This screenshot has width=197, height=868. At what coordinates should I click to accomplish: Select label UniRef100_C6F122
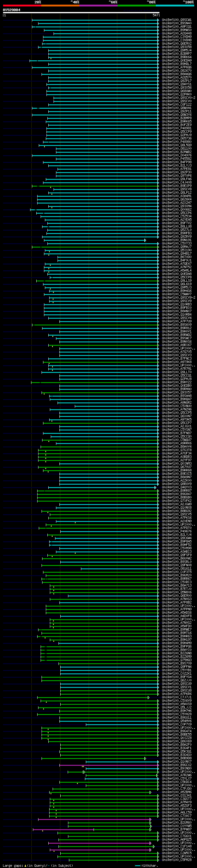pyautogui.click(x=176, y=104)
